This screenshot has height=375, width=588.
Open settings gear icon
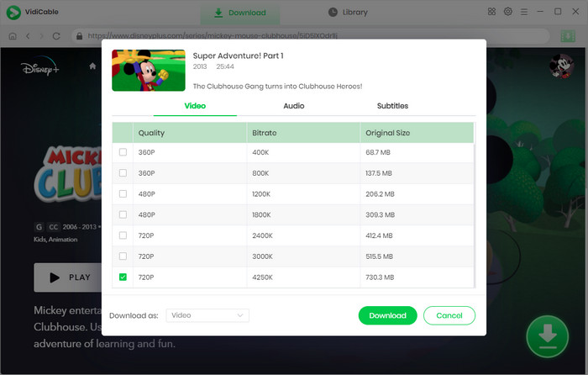coord(507,12)
